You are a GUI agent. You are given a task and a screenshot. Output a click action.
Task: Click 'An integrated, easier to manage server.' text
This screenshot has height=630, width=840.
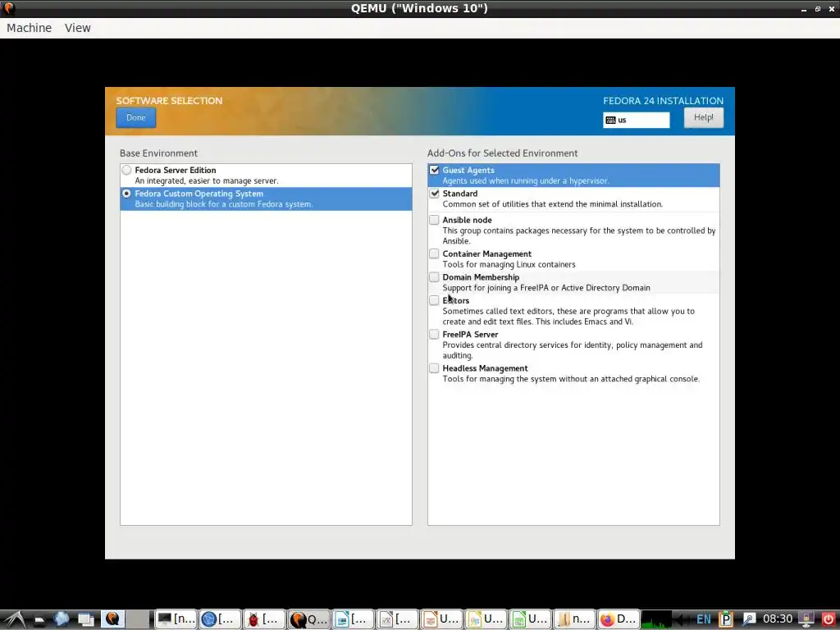[207, 181]
